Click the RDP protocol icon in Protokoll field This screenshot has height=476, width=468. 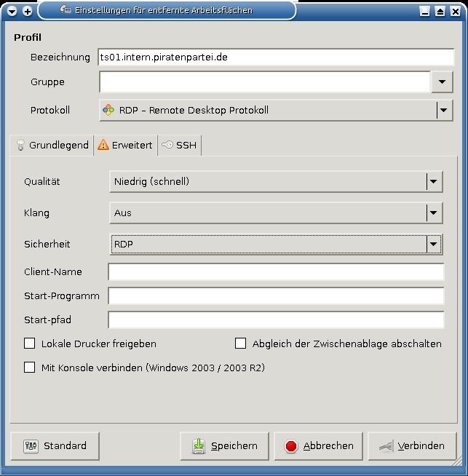click(x=108, y=111)
